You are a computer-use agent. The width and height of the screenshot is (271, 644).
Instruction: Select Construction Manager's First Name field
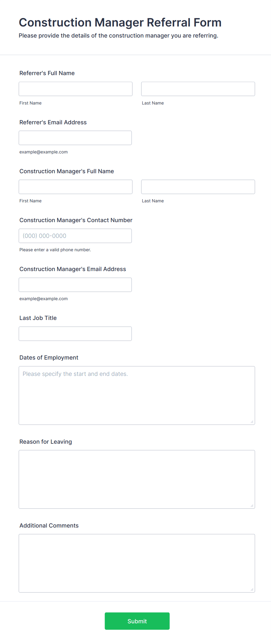click(75, 187)
